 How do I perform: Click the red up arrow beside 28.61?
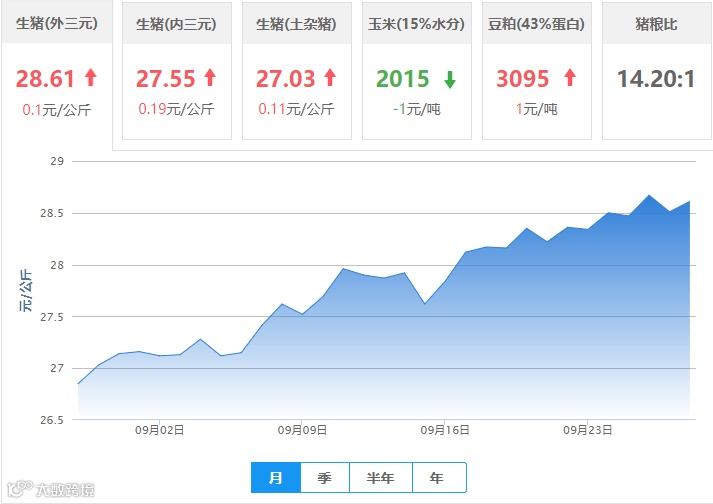91,77
